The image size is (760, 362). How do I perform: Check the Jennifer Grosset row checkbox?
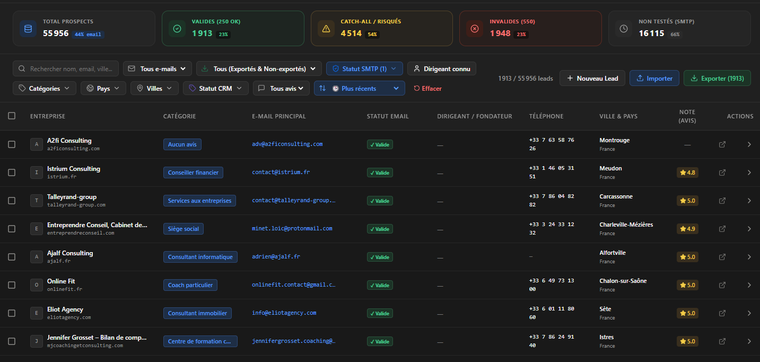point(12,341)
